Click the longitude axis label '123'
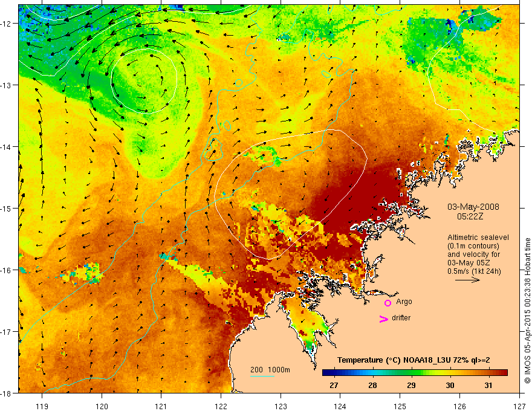This screenshot has height=411, width=532. (x=281, y=406)
